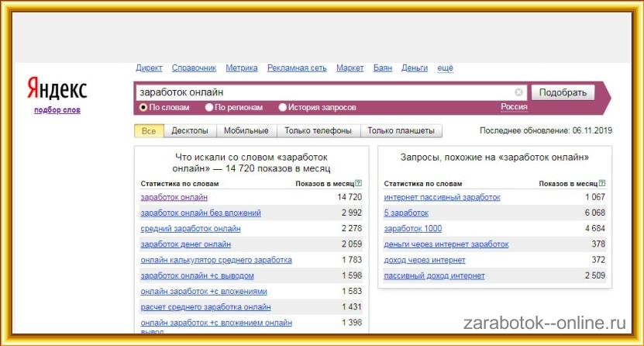Open the 'Директ' link in top menu
Screen dimensions: 644x346
click(x=149, y=68)
